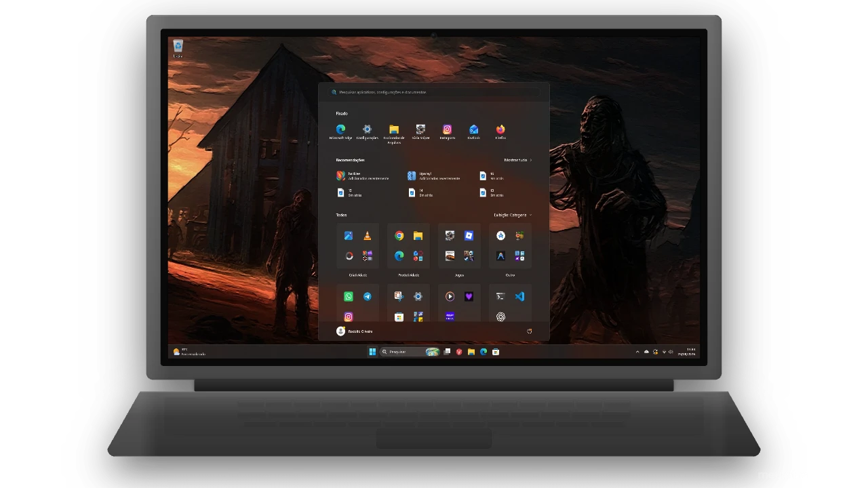This screenshot has width=868, height=488.
Task: Click the taskbar Pesquisar search box
Action: pos(410,352)
